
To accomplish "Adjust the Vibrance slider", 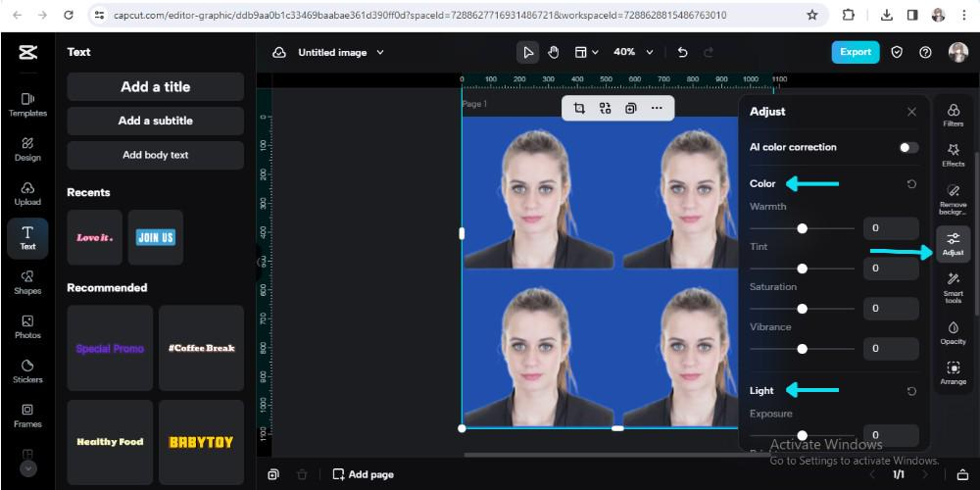I will (802, 349).
